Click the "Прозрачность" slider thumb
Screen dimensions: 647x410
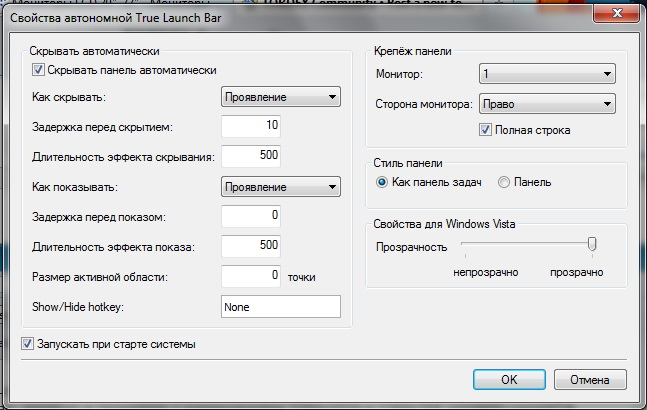pyautogui.click(x=592, y=243)
